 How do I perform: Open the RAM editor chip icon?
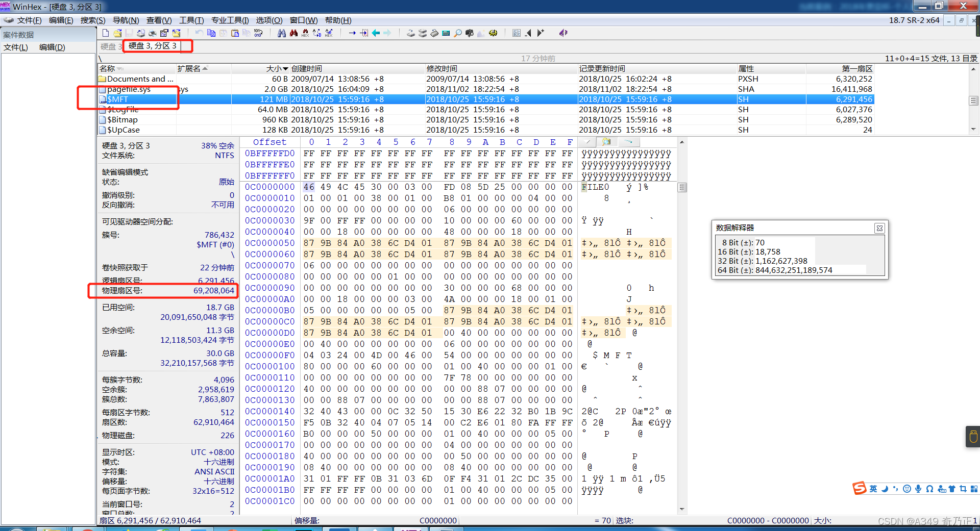point(434,33)
